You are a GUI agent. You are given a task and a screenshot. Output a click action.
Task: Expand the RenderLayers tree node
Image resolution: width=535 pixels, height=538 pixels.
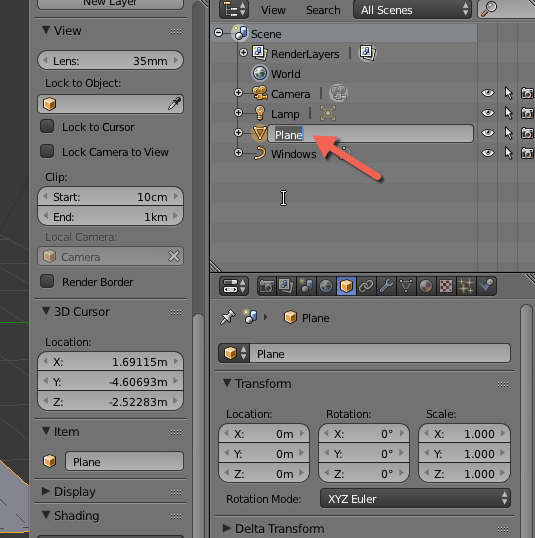(x=243, y=52)
